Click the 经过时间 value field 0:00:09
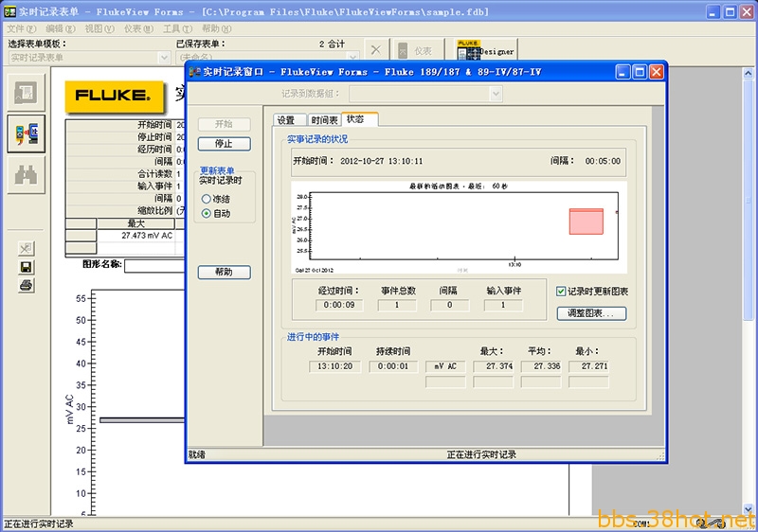 pos(339,305)
